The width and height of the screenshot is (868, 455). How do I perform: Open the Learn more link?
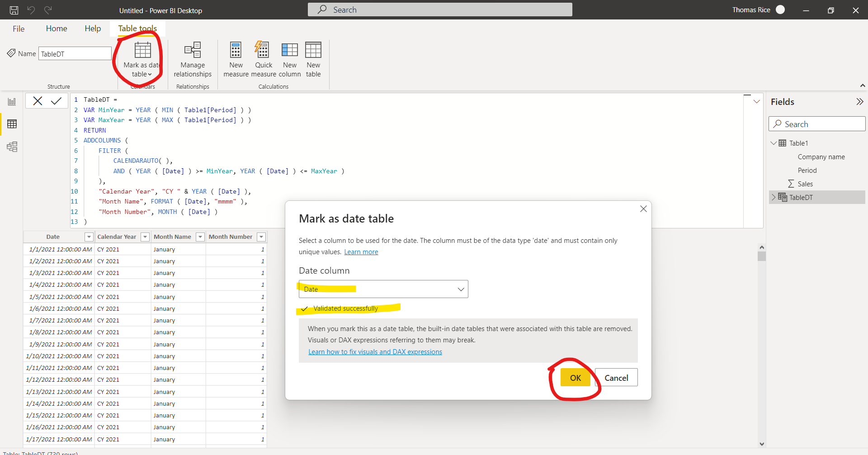(x=361, y=252)
